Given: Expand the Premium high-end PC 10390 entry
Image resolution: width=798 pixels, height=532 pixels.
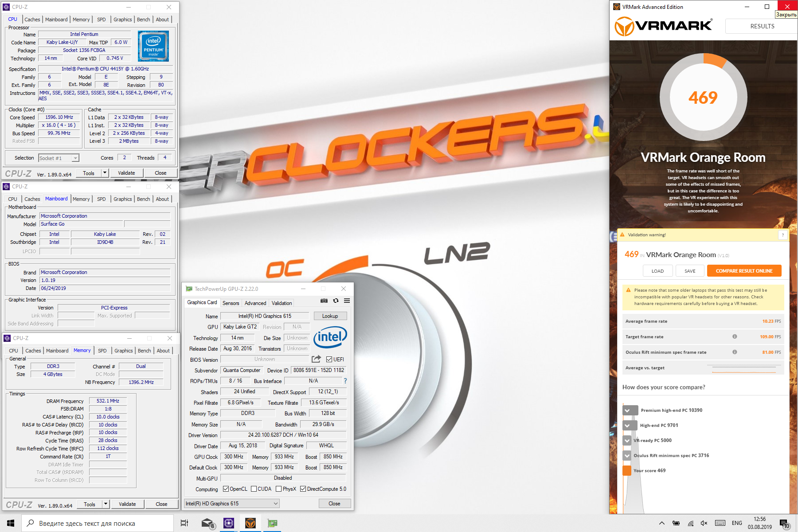Looking at the screenshot, I should pos(630,410).
